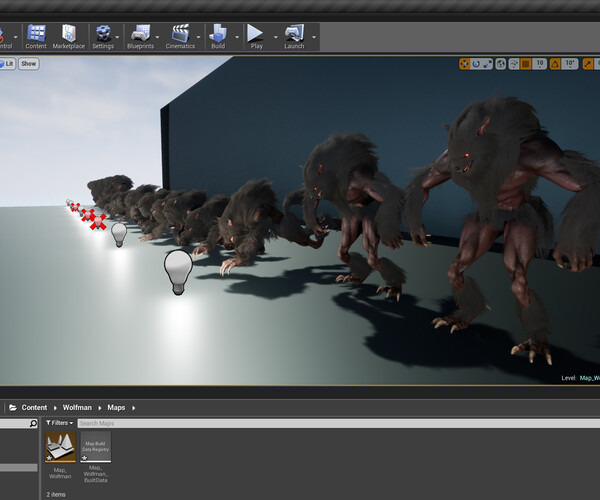This screenshot has width=600, height=500.
Task: Click the folder search magnifier icon
Action: coord(33,423)
